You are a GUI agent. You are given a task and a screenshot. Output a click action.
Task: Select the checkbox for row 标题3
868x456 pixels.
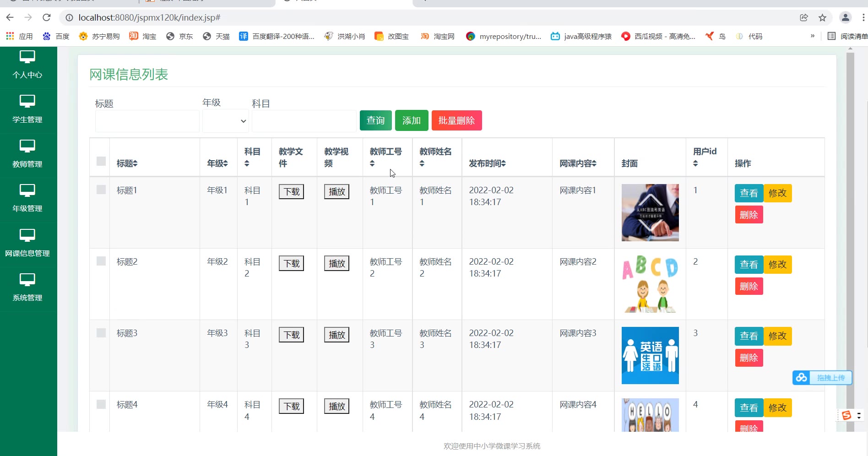click(x=101, y=333)
